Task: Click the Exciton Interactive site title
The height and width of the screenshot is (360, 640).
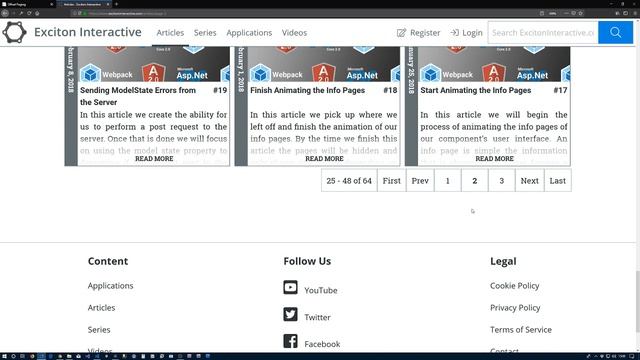Action: tap(88, 32)
